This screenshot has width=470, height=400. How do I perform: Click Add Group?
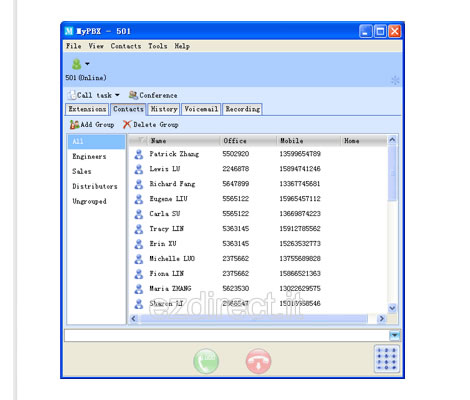tap(92, 125)
